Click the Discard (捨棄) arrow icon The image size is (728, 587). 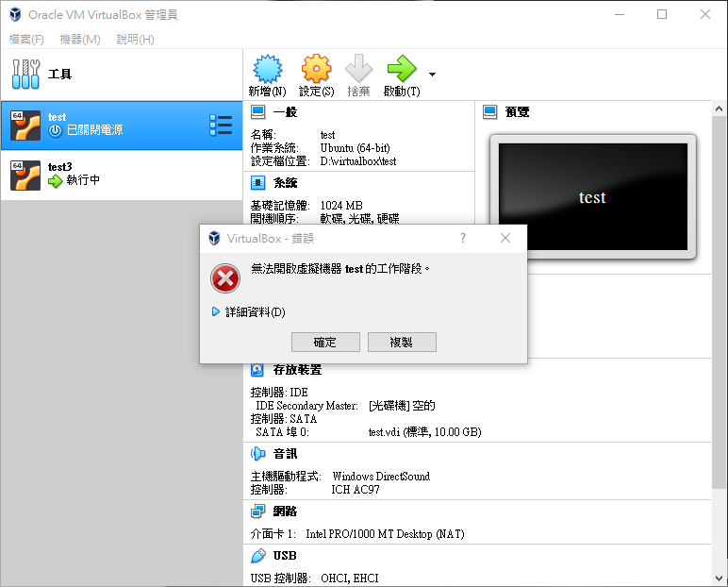(x=358, y=70)
